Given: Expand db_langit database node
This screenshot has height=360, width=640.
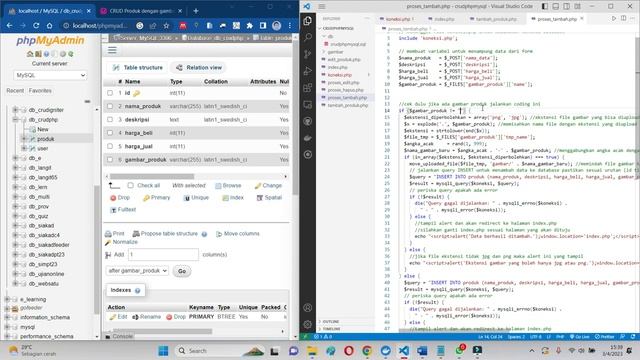Looking at the screenshot, I should pyautogui.click(x=15, y=167).
